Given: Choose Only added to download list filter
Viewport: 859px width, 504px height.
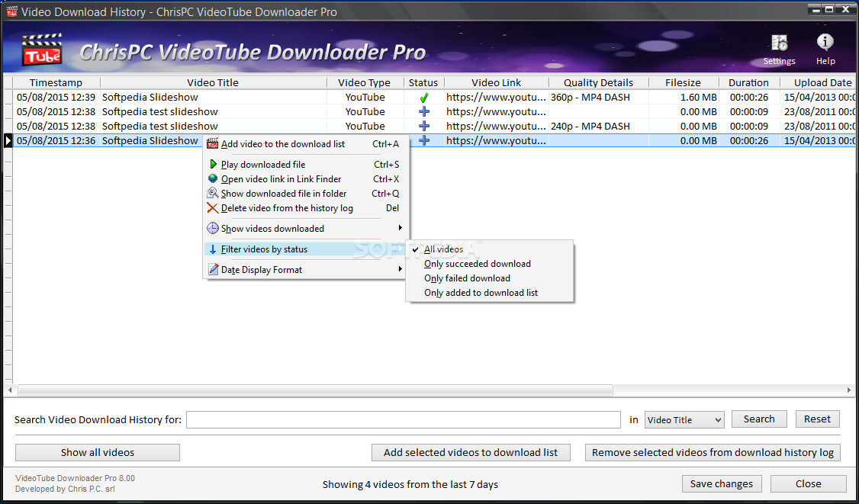Looking at the screenshot, I should pyautogui.click(x=489, y=293).
